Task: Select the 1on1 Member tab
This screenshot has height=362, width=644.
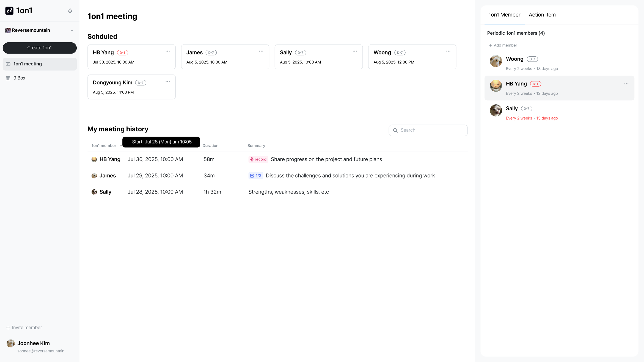Action: pos(504,15)
